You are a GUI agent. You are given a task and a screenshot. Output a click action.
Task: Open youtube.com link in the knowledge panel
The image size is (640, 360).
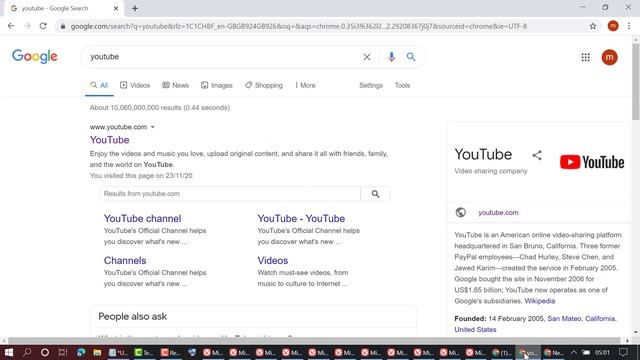(x=498, y=213)
